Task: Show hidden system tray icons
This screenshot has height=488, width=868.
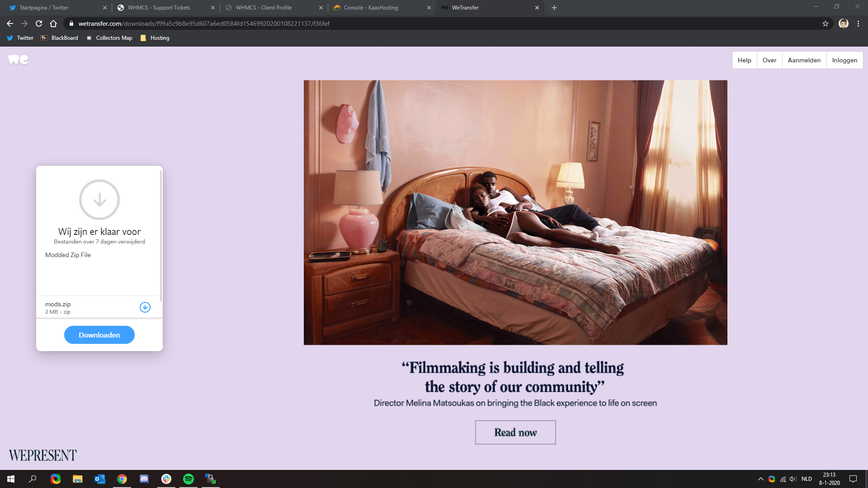Action: 760,479
